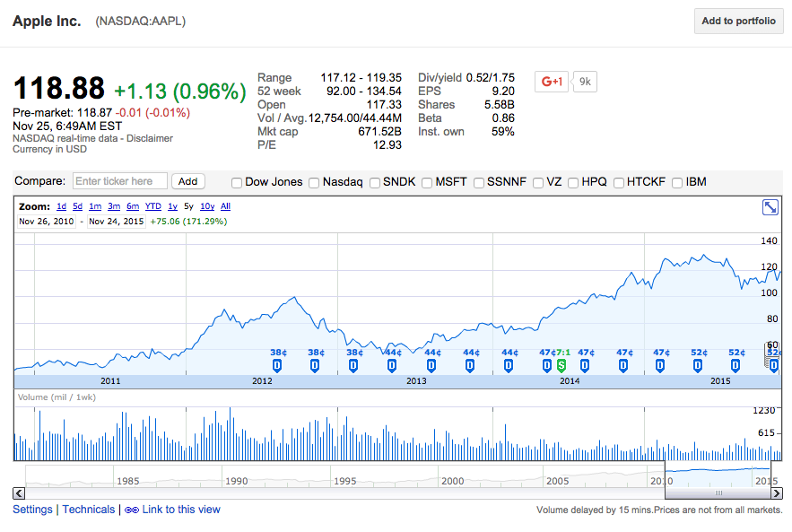Open chart Settings link
The height and width of the screenshot is (532, 792).
tap(32, 510)
